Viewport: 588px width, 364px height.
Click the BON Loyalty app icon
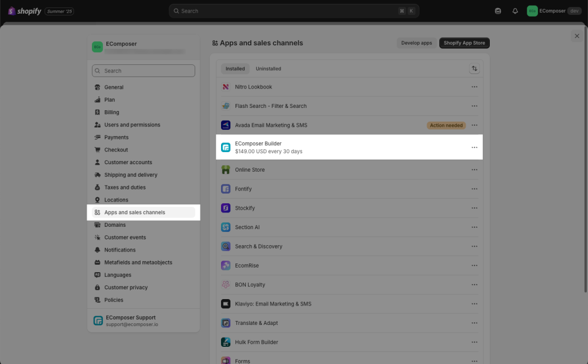click(226, 285)
